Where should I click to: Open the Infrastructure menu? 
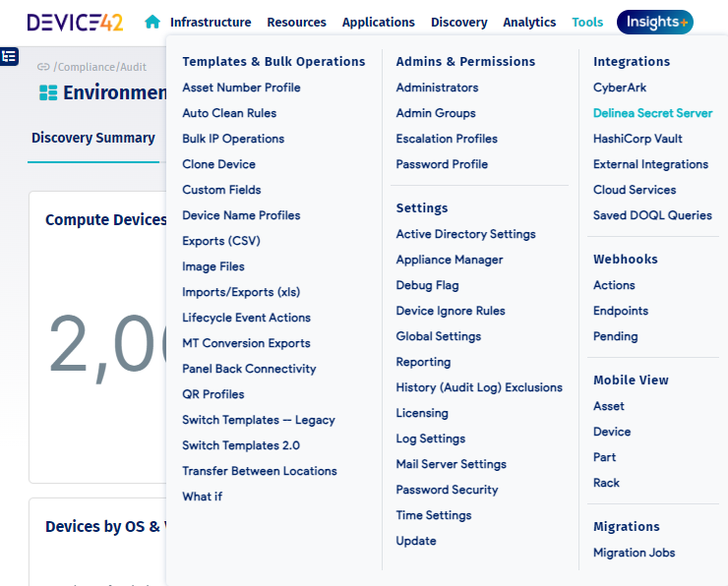pos(211,22)
